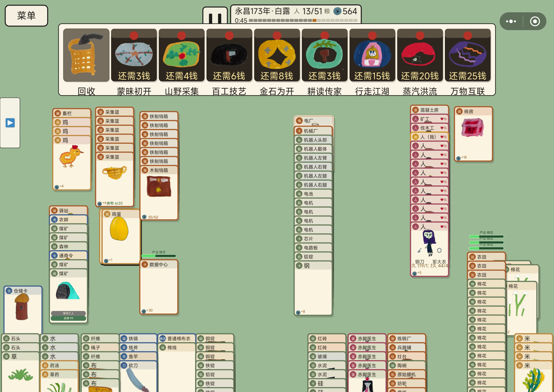Tap the mini-program close circle button
Screen dimensions: 554x392
tap(535, 21)
